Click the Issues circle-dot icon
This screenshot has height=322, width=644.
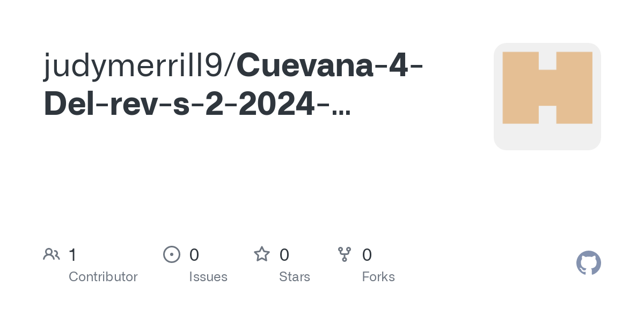171,254
